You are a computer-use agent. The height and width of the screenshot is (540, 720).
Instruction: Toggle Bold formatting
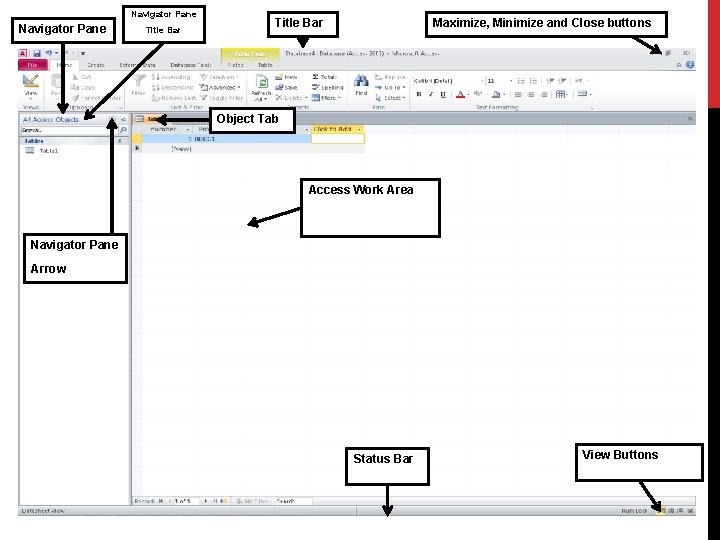[x=419, y=95]
